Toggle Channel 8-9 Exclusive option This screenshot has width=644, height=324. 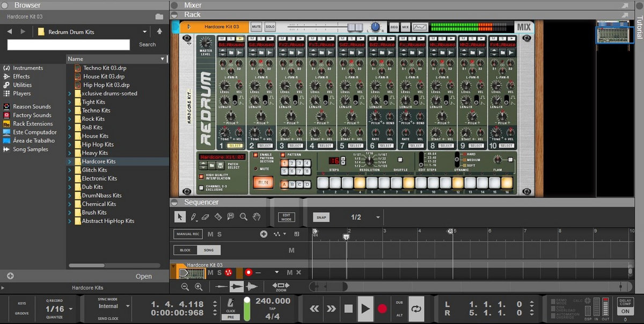(202, 188)
